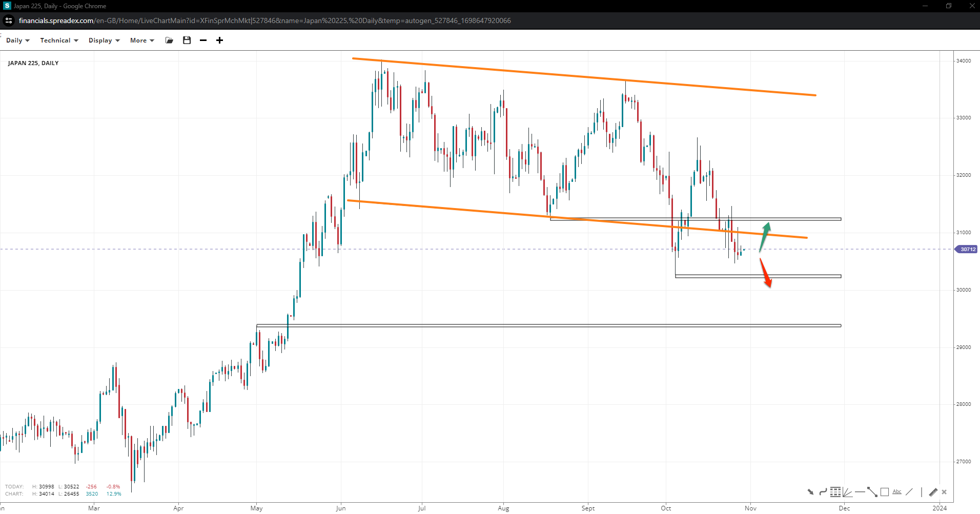Zoom out using the minus icon
Screen dimensions: 980x514
tap(203, 40)
